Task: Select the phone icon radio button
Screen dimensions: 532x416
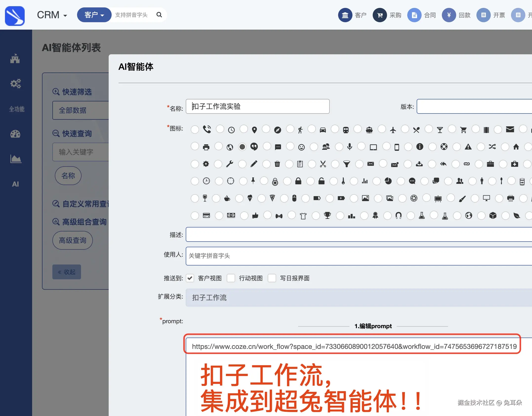Action: coord(195,130)
